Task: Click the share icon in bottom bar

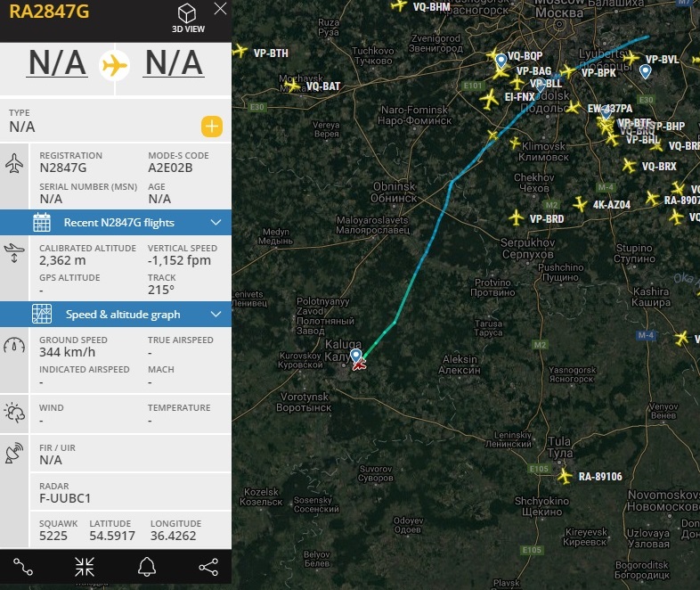Action: [x=208, y=566]
